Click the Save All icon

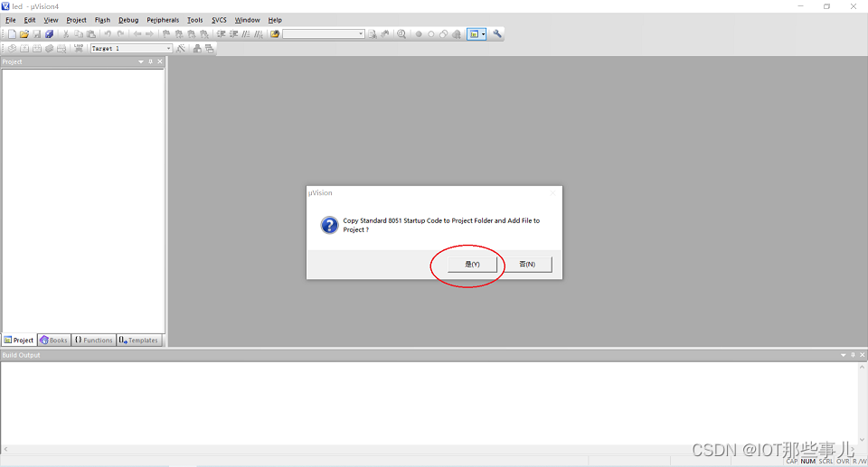[x=49, y=33]
